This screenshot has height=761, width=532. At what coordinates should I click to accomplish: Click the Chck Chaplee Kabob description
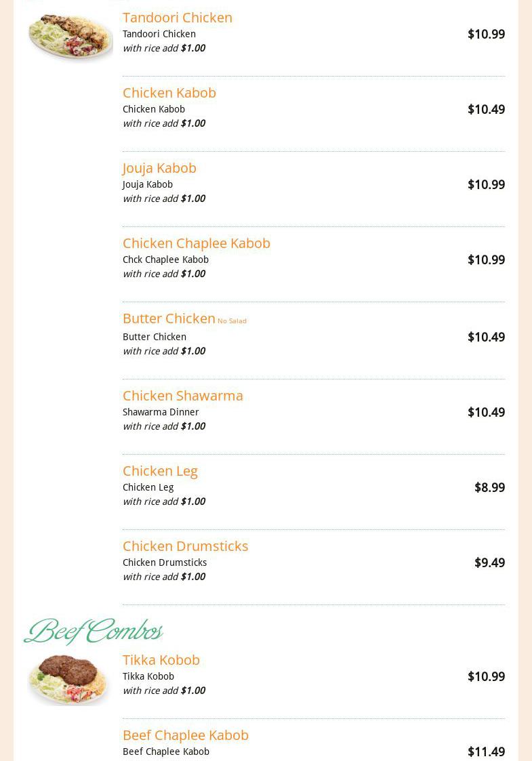coord(165,260)
